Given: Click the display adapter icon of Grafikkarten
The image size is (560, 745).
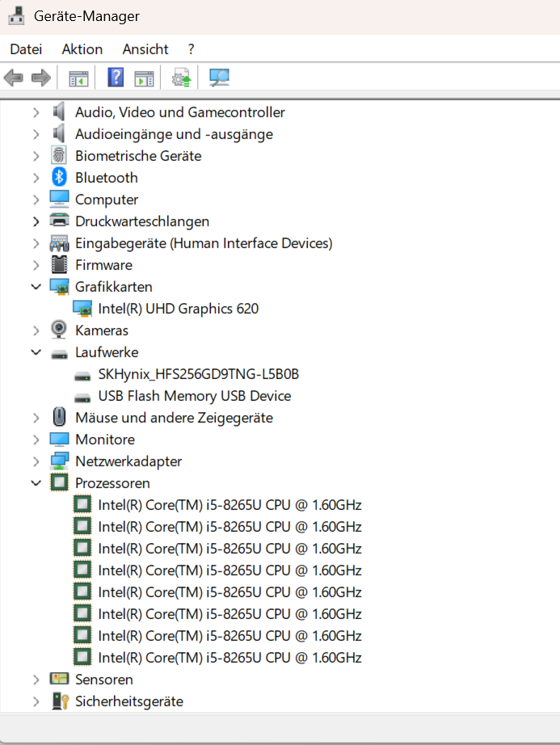Looking at the screenshot, I should [59, 287].
